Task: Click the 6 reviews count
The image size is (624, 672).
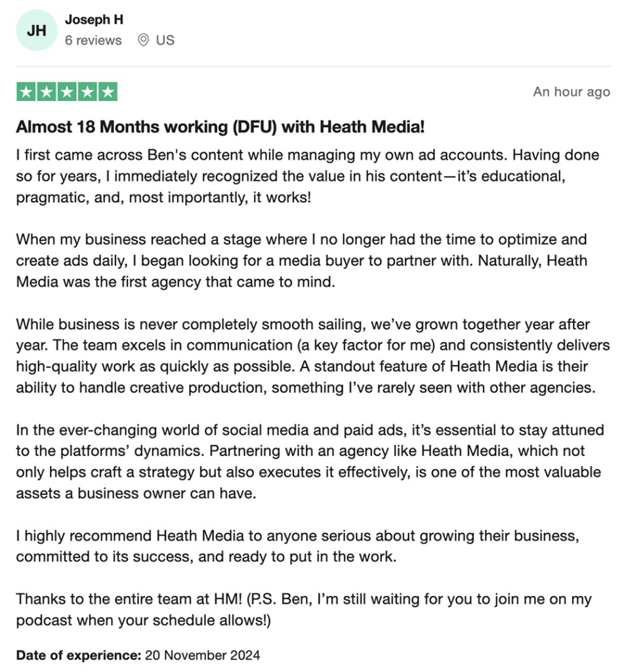Action: click(93, 40)
